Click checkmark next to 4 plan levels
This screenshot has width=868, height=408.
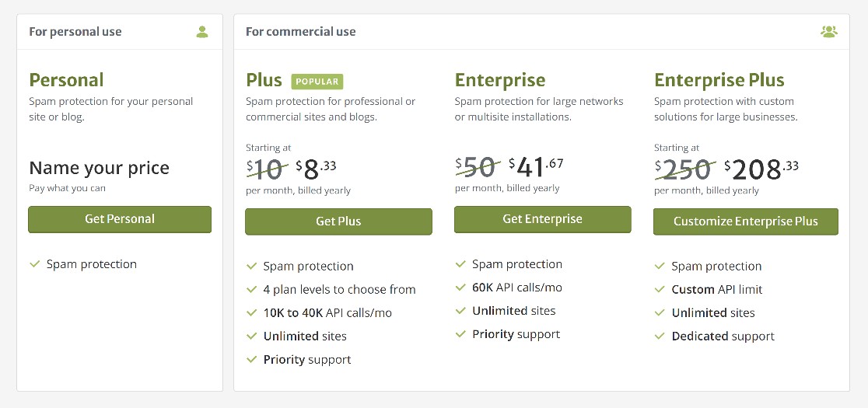coord(252,290)
